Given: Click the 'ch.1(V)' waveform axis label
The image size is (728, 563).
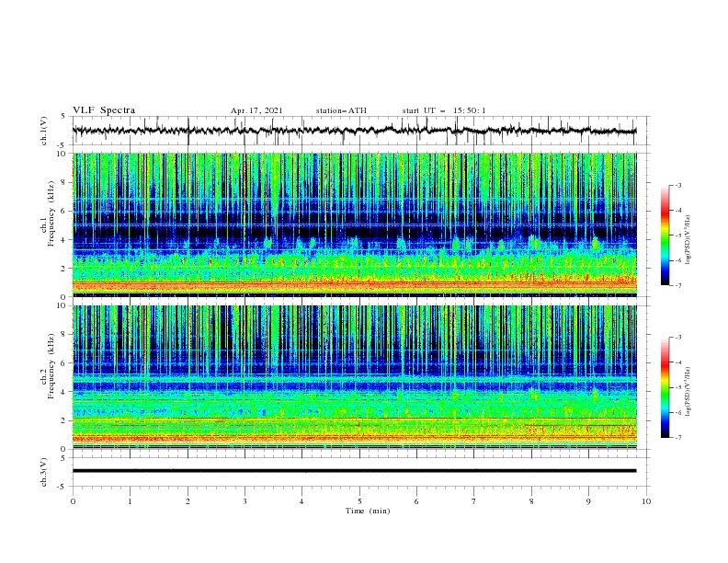Looking at the screenshot, I should click(44, 131).
